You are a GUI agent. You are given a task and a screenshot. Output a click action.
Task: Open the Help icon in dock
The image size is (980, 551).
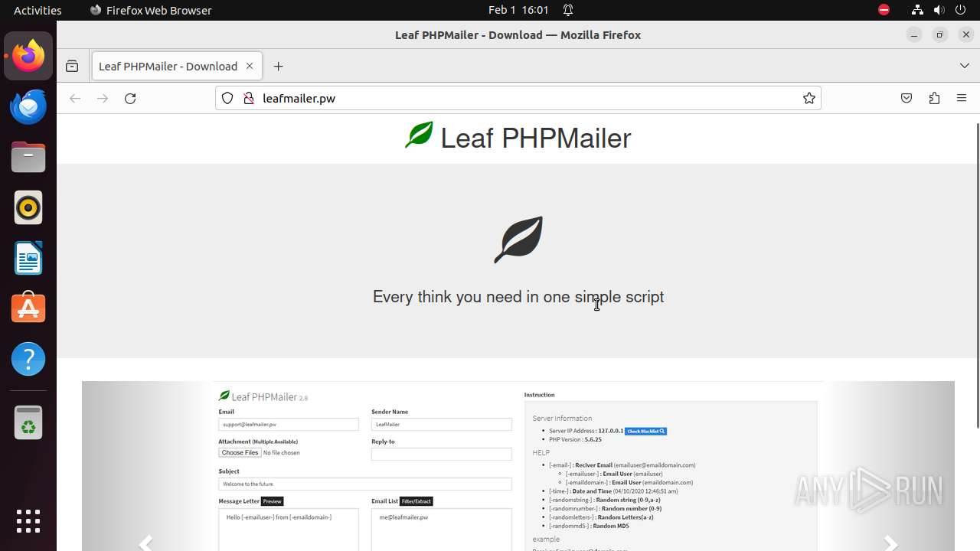pos(28,359)
